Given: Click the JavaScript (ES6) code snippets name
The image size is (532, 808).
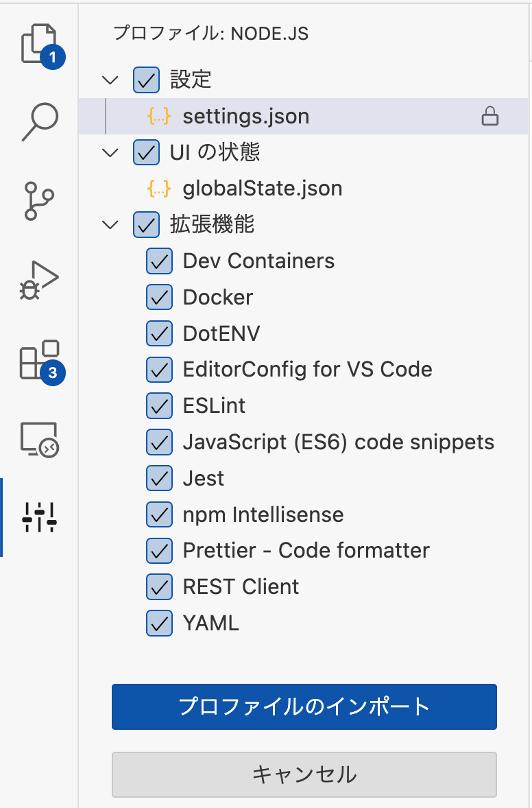Looking at the screenshot, I should click(339, 442).
